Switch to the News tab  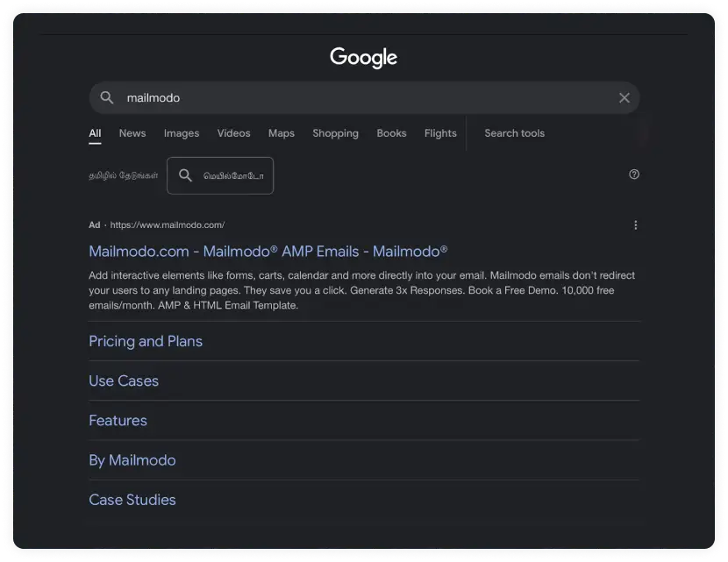(x=132, y=133)
